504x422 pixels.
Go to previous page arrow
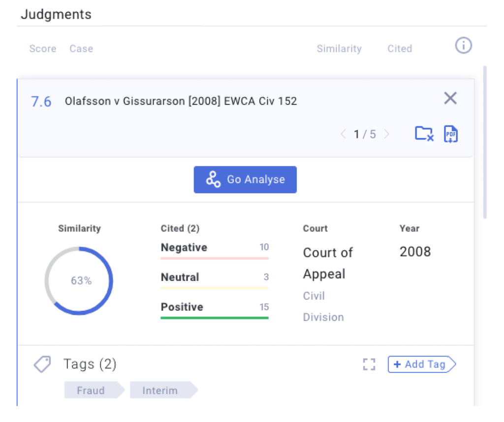tap(344, 134)
